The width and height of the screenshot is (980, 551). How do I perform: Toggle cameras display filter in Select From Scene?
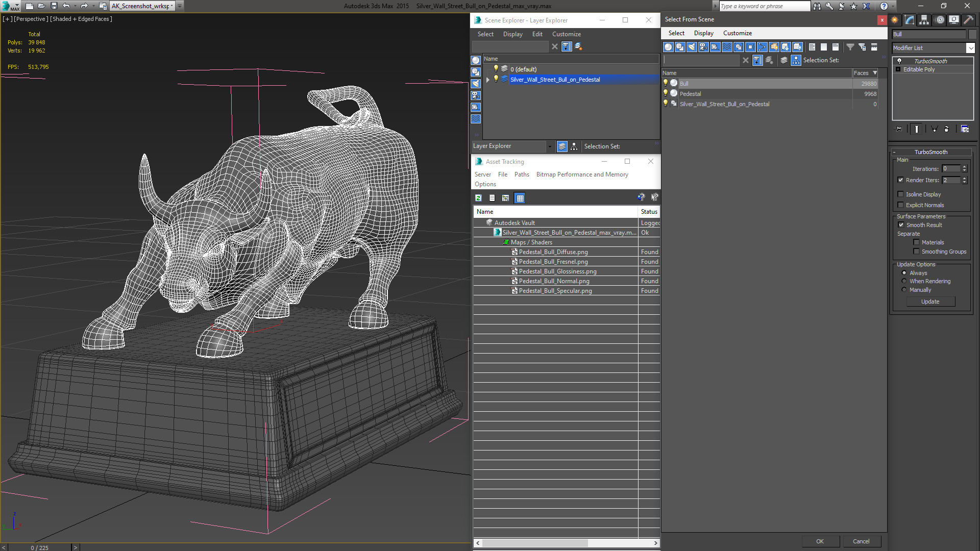coord(703,47)
